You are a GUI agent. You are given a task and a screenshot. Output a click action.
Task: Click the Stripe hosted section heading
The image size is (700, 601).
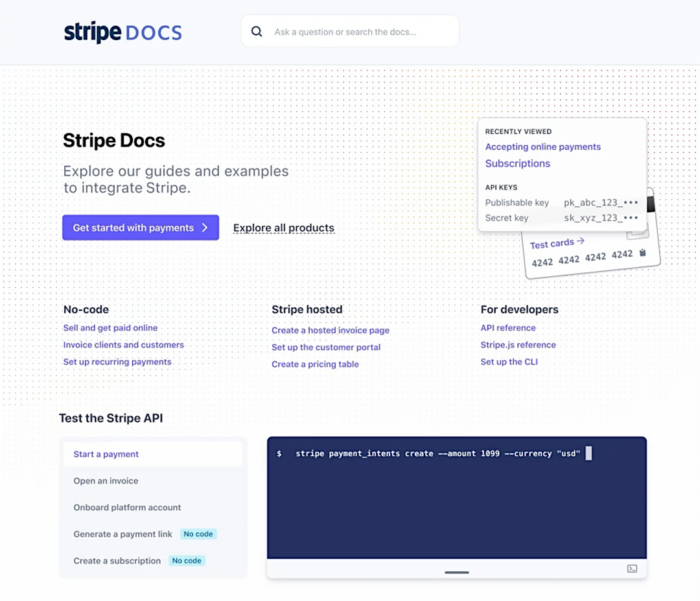pos(307,309)
